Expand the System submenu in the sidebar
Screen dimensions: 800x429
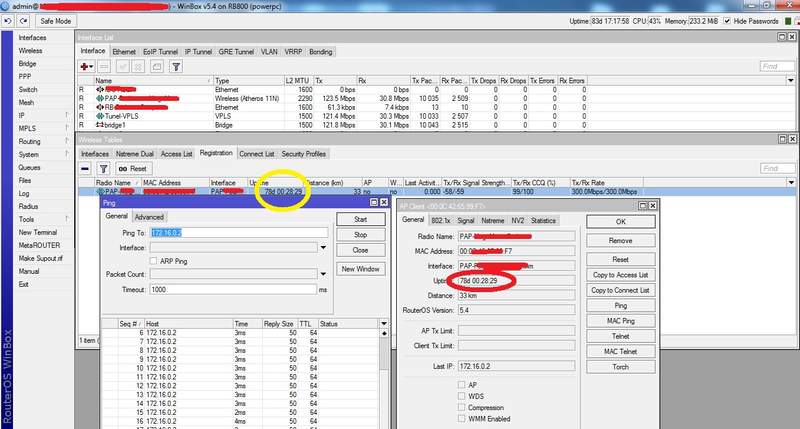(43, 155)
